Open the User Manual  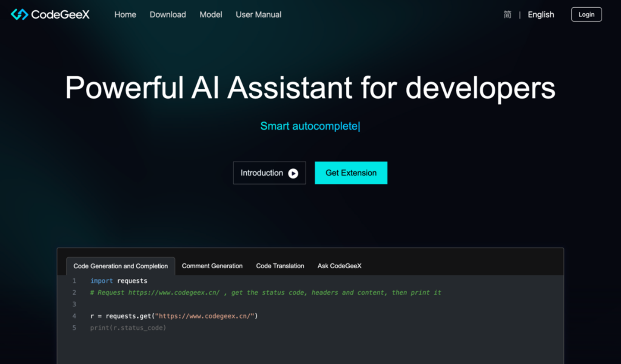click(x=258, y=15)
